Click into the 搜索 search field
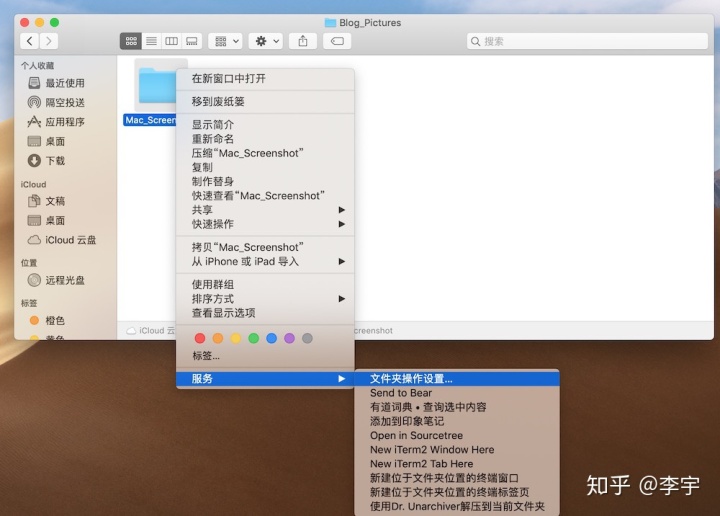Image resolution: width=720 pixels, height=516 pixels. coord(587,41)
